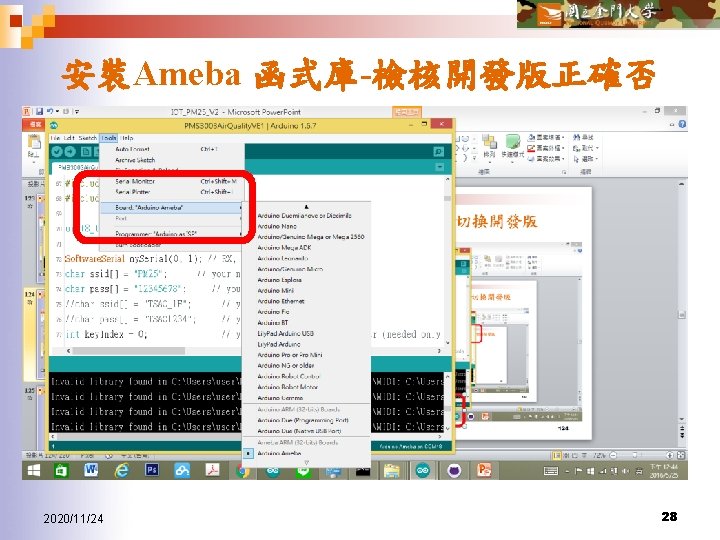Open PowerPoint from the taskbar
Screen dimensions: 720x540
[x=484, y=471]
